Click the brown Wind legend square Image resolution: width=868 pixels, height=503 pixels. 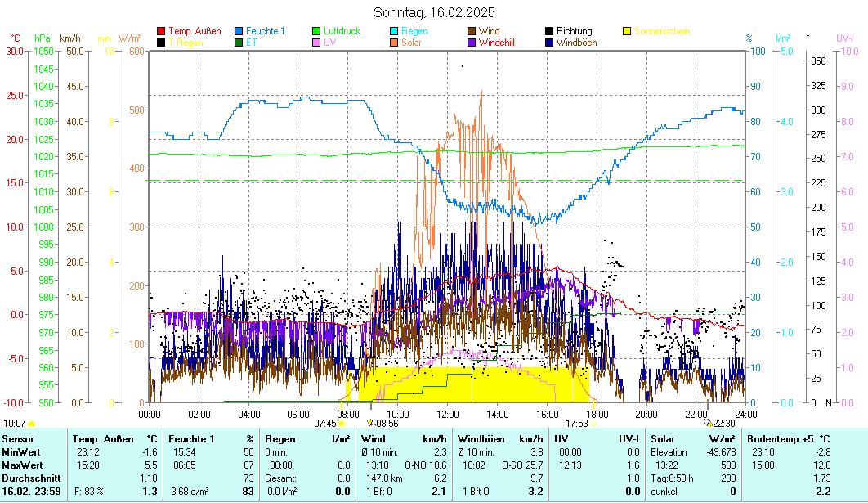472,31
